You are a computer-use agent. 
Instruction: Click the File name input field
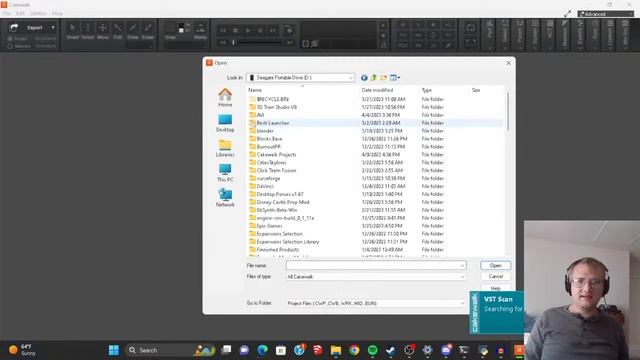click(x=376, y=265)
